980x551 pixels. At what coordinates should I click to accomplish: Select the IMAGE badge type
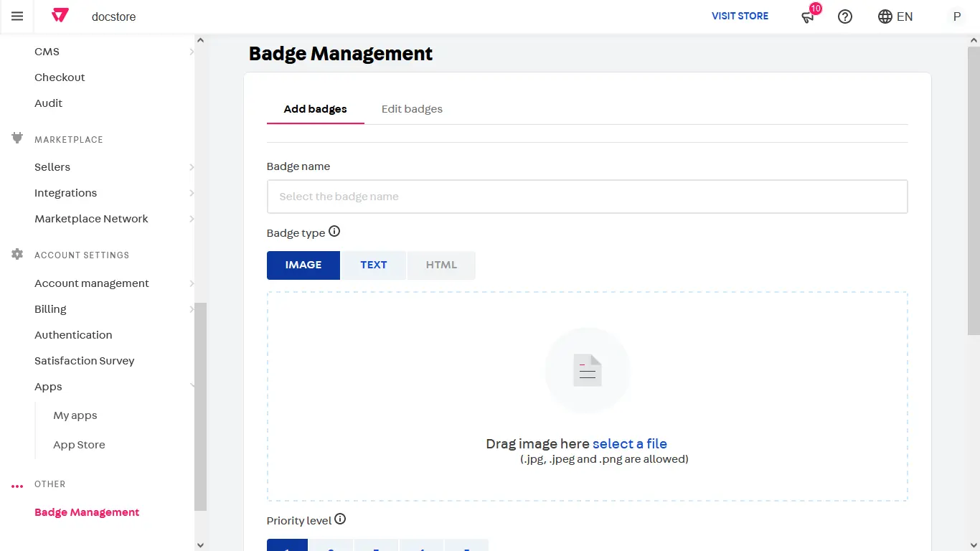303,265
